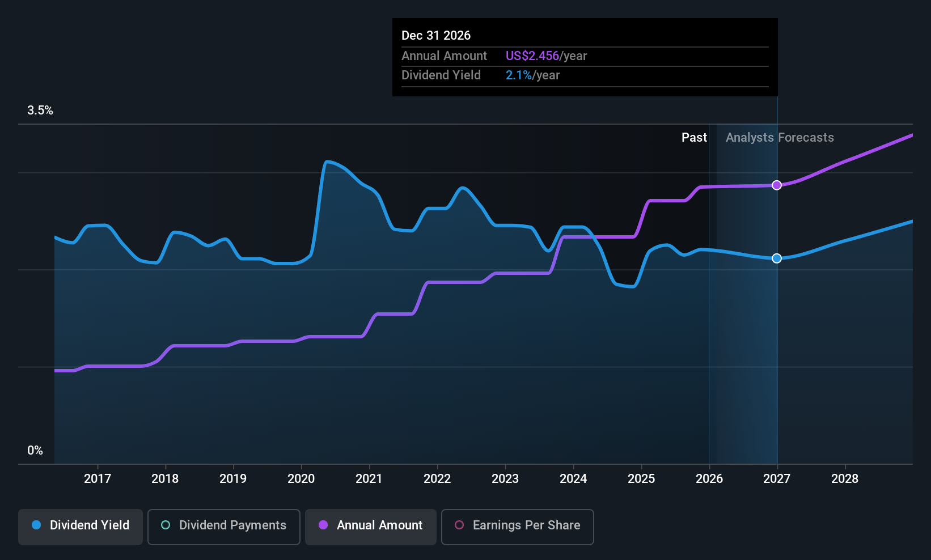
Task: Click the 2028 x-axis label
Action: tap(845, 478)
